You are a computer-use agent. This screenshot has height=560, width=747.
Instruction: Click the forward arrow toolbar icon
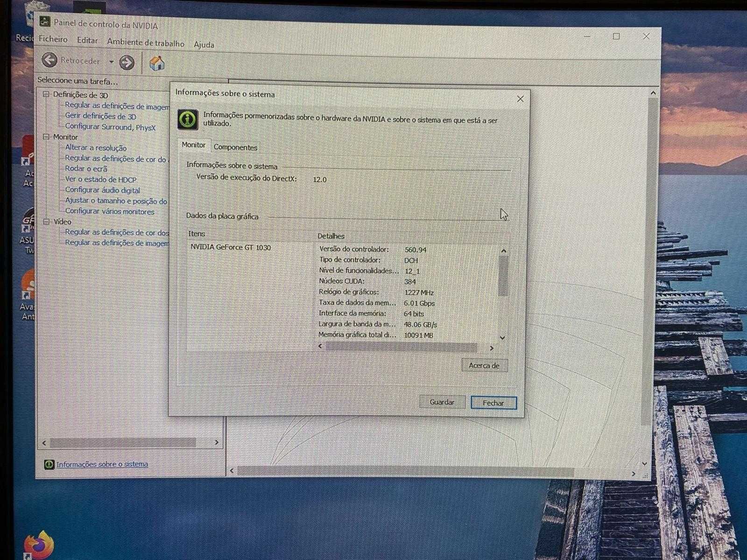(127, 62)
